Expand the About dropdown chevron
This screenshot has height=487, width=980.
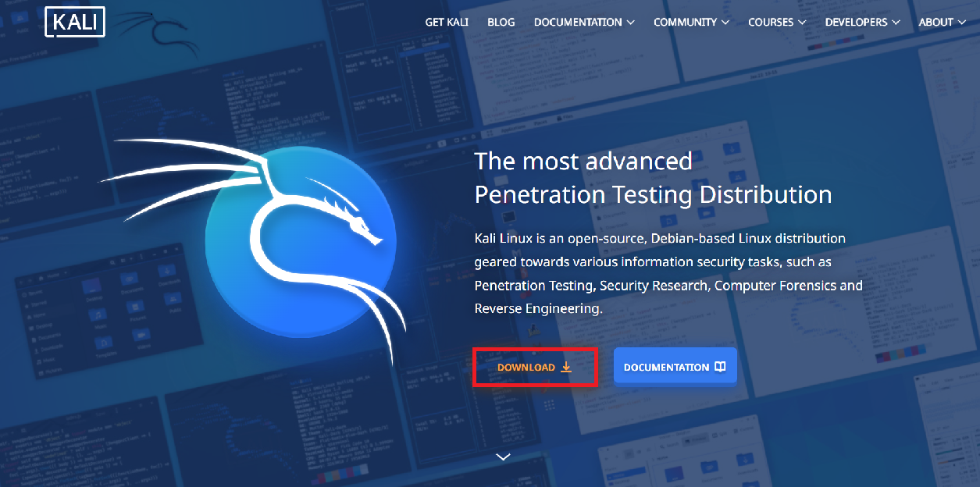coord(962,23)
